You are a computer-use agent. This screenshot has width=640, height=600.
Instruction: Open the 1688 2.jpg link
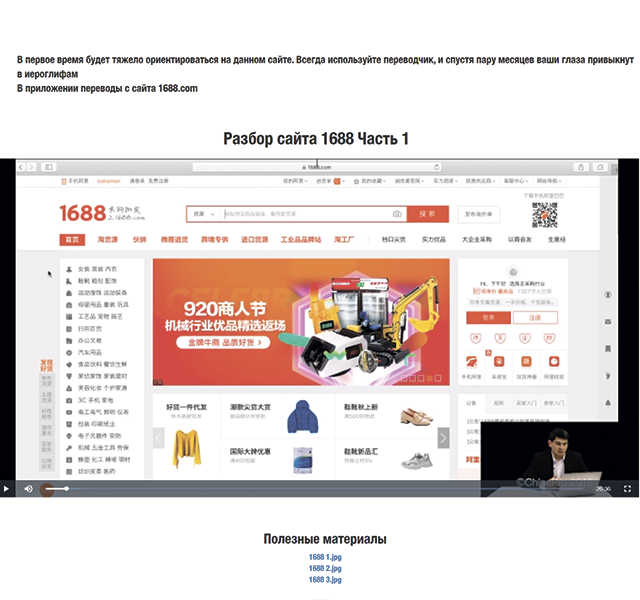pos(325,568)
